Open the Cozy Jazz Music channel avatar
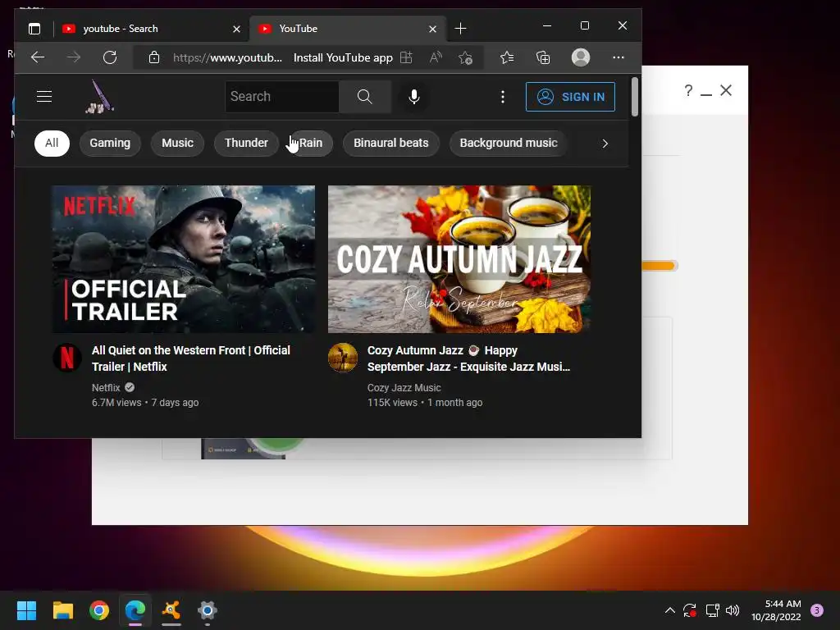Image resolution: width=840 pixels, height=630 pixels. pos(343,358)
